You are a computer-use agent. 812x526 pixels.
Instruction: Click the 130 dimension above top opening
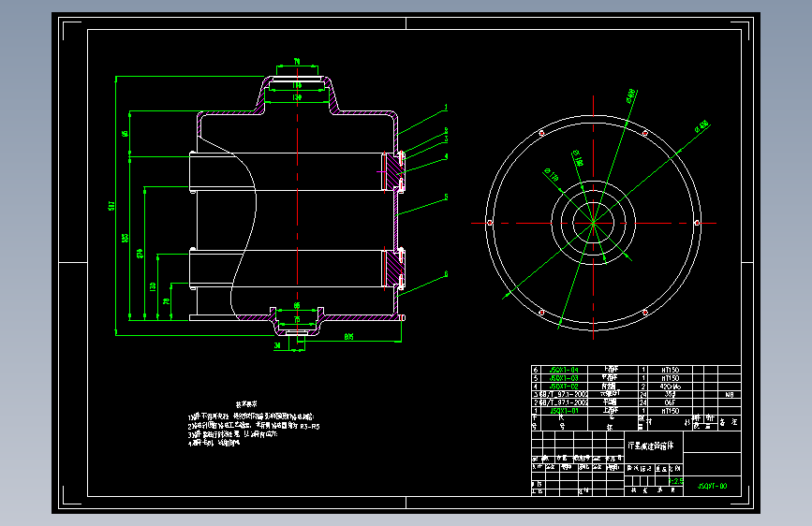[x=297, y=97]
